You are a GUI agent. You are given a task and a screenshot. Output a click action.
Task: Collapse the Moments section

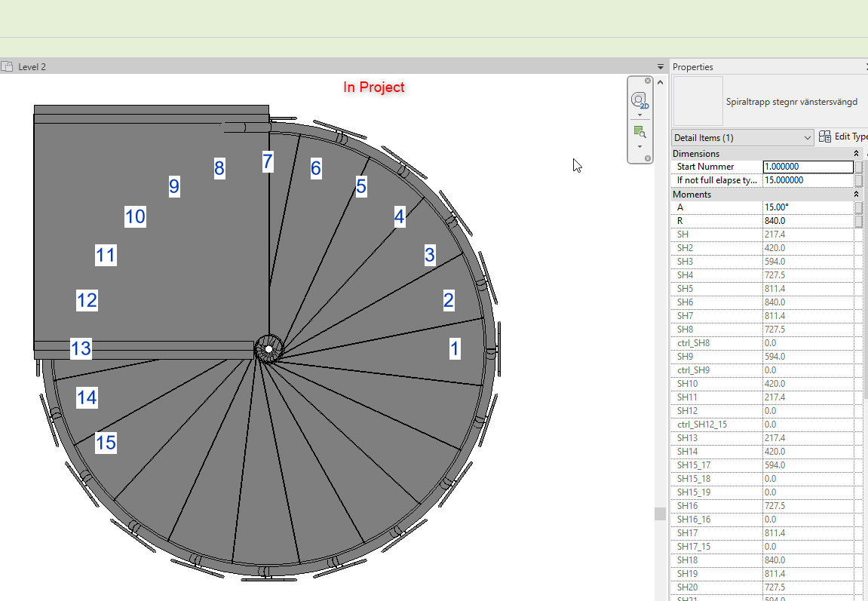tap(855, 194)
